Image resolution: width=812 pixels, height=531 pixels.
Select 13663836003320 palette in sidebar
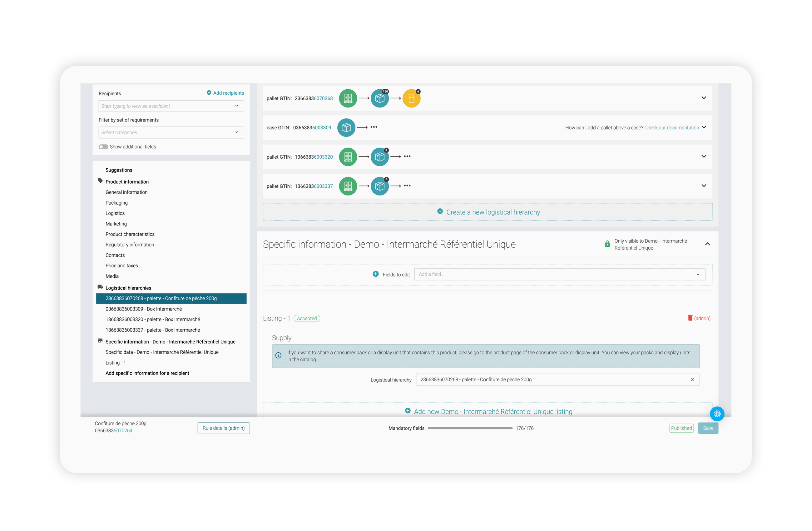pos(153,320)
